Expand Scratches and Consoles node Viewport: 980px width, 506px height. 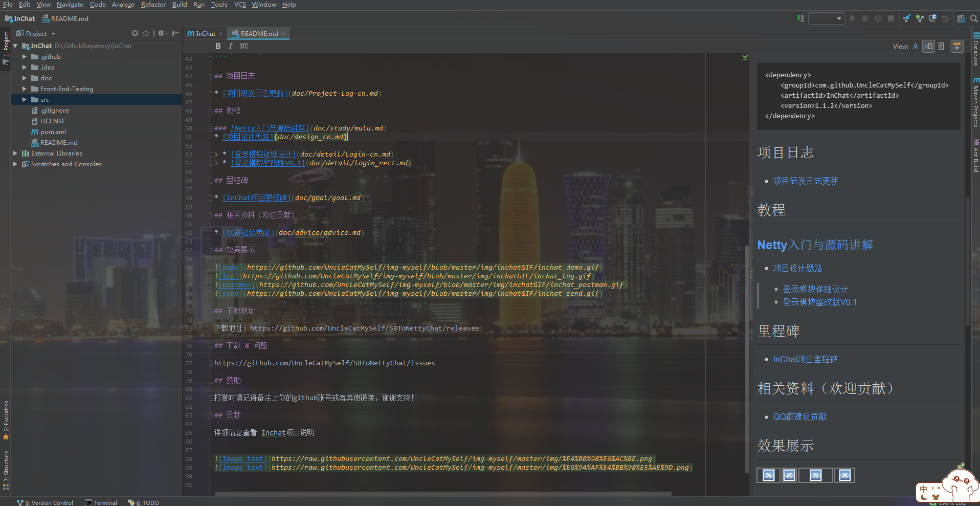[15, 164]
